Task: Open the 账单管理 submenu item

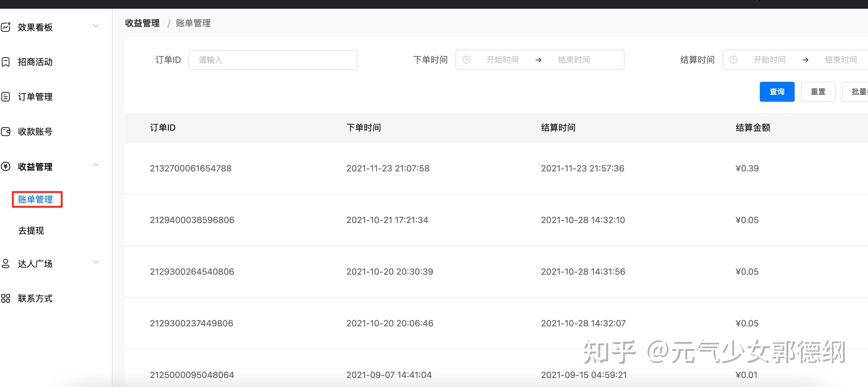Action: (35, 200)
